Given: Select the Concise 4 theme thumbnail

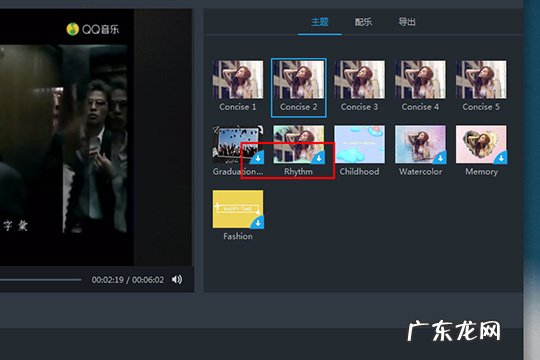Looking at the screenshot, I should point(420,80).
